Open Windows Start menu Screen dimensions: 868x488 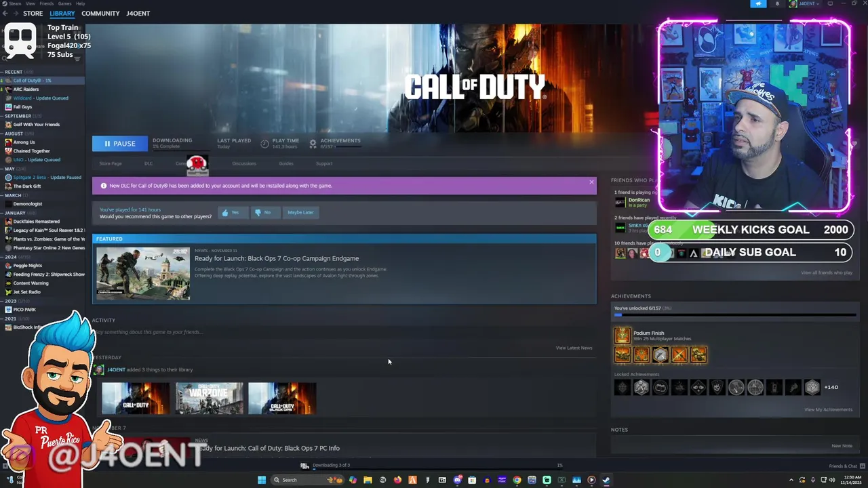tap(262, 480)
